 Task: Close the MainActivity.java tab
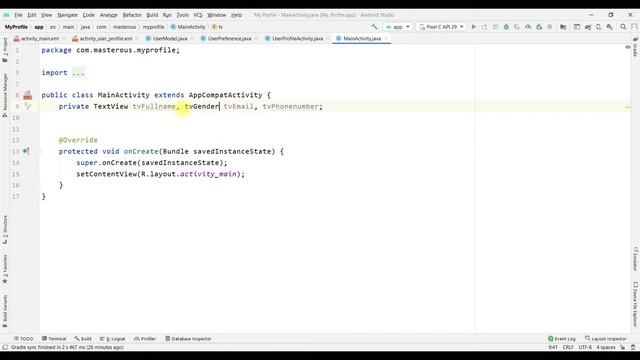[x=386, y=38]
